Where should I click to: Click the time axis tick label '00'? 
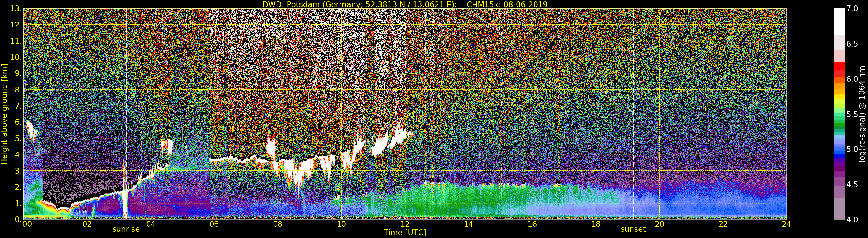tap(27, 224)
